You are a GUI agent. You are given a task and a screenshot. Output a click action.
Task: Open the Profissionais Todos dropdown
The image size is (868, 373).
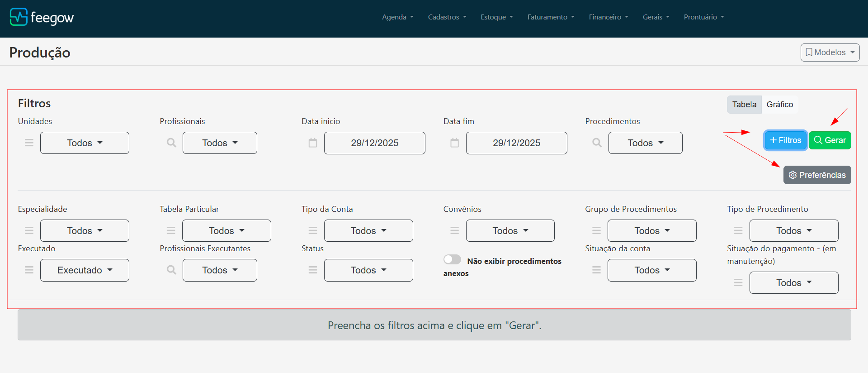220,143
